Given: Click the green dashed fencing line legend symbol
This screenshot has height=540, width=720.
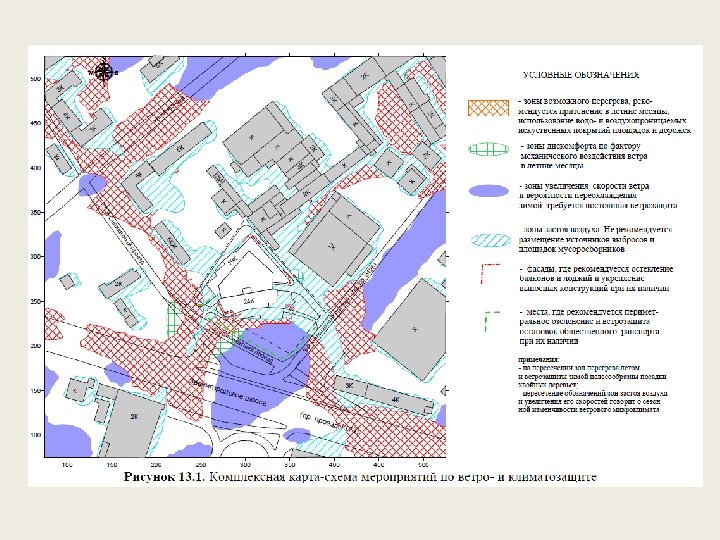Looking at the screenshot, I should (492, 321).
